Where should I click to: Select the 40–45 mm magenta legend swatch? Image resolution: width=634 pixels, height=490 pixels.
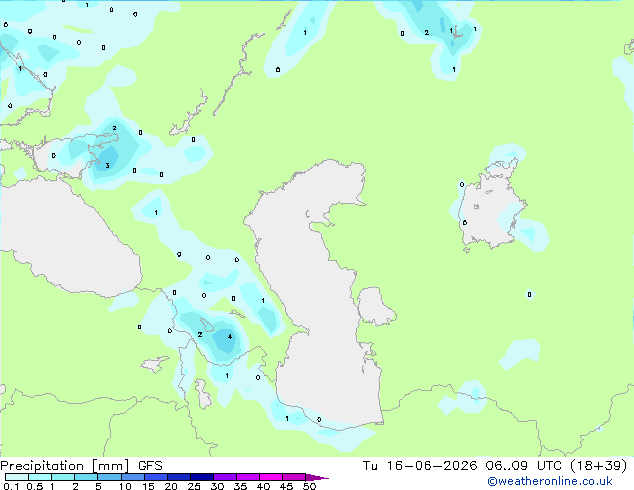[x=271, y=477]
